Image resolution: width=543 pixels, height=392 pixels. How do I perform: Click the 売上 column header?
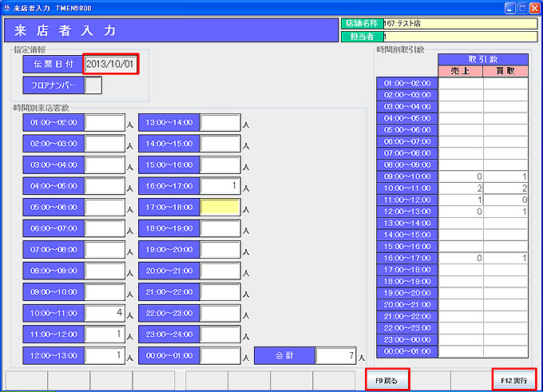pos(461,71)
